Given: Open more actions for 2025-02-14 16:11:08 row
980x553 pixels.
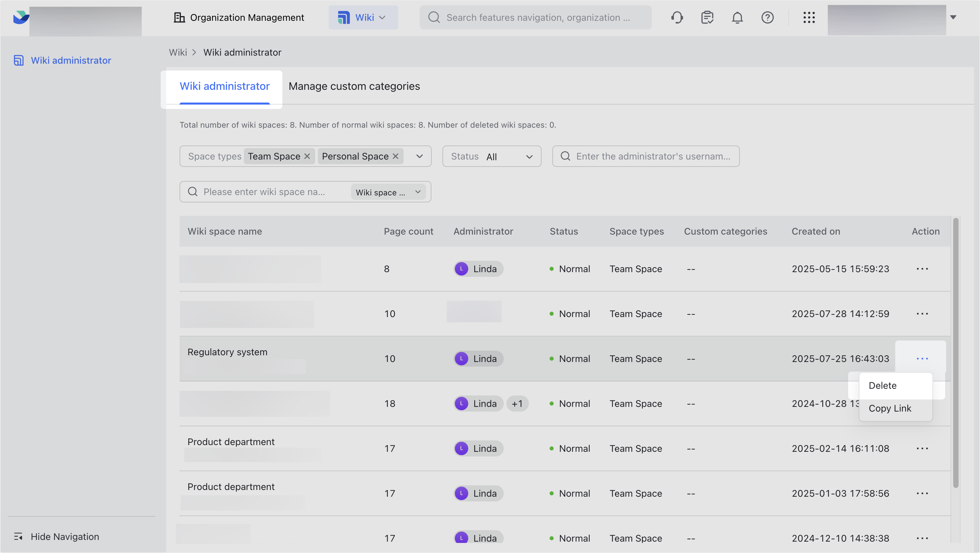Looking at the screenshot, I should [922, 449].
